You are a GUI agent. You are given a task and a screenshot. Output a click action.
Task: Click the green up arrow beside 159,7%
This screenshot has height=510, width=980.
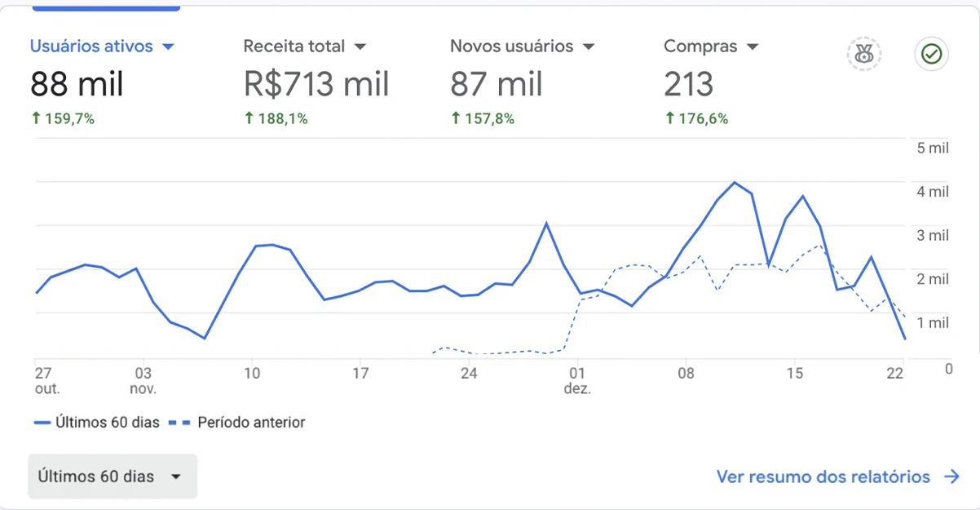click(35, 119)
